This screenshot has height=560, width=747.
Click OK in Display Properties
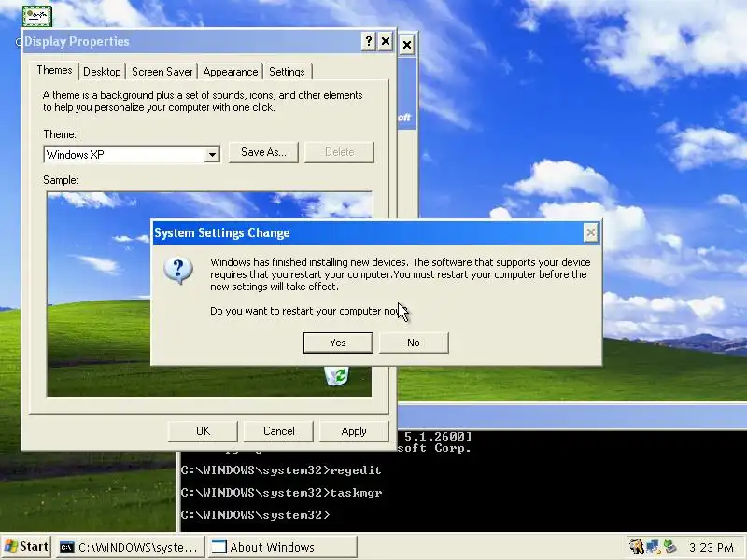click(203, 431)
